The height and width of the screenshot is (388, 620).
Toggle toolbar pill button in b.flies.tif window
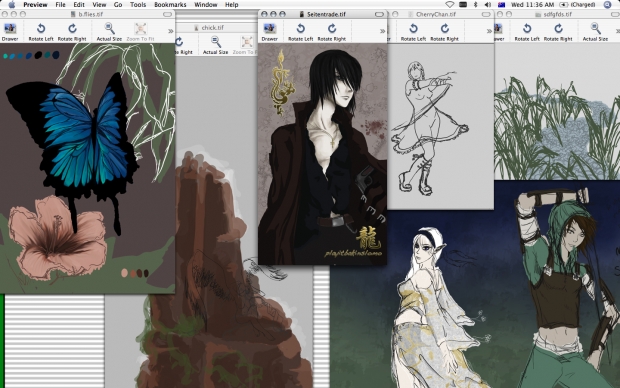(x=168, y=14)
